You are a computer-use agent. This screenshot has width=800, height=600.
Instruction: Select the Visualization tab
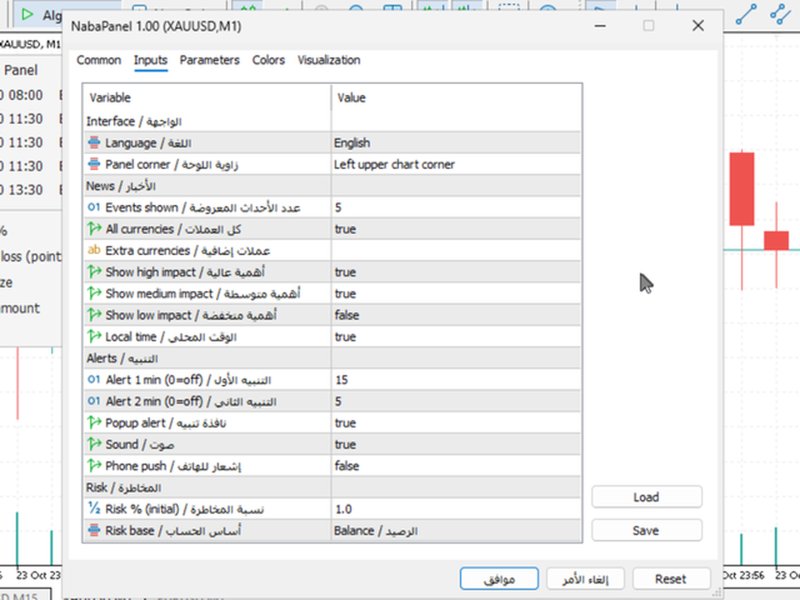point(329,60)
